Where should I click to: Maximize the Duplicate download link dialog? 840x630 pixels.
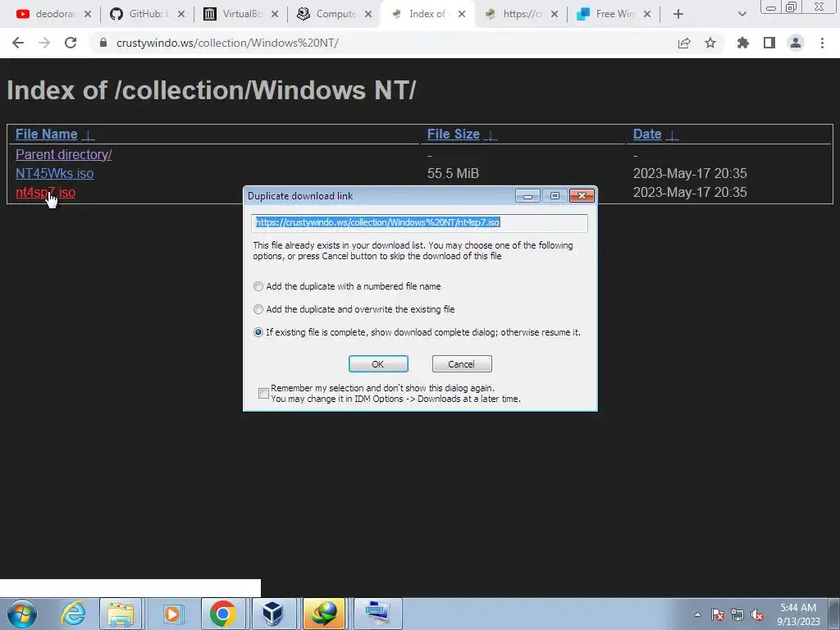[555, 196]
